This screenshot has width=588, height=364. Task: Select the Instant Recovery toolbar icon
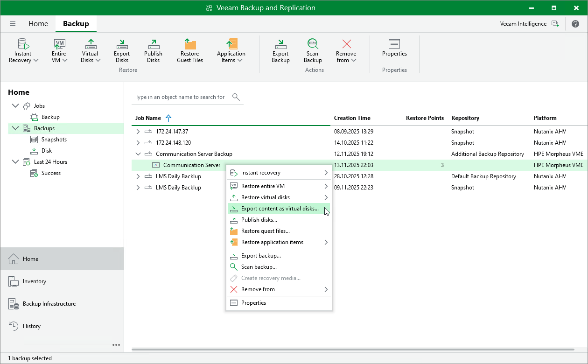click(23, 50)
